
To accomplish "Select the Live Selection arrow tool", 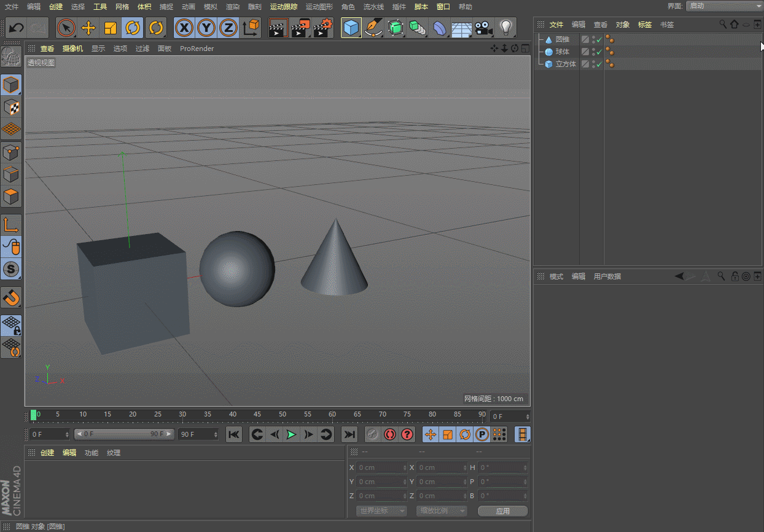I will click(x=66, y=28).
